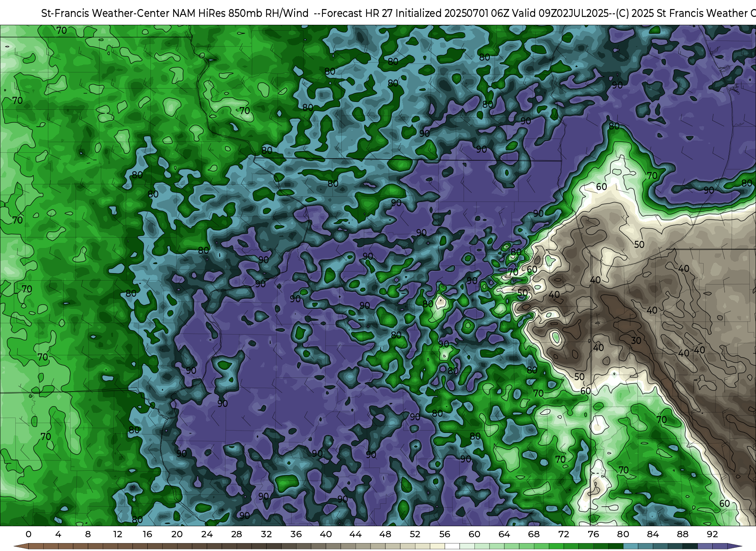Click the '72' label on the color scale

[x=563, y=534]
